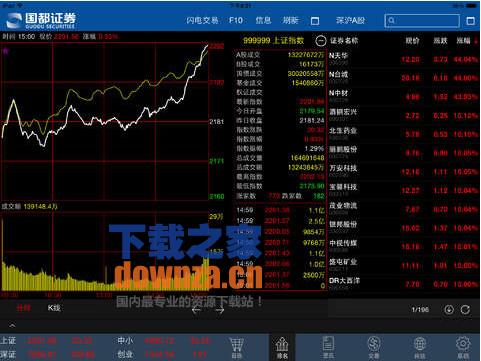Screen dimensions: 481x361
Task: Select the 999999 上证指数 title
Action: pyautogui.click(x=273, y=41)
